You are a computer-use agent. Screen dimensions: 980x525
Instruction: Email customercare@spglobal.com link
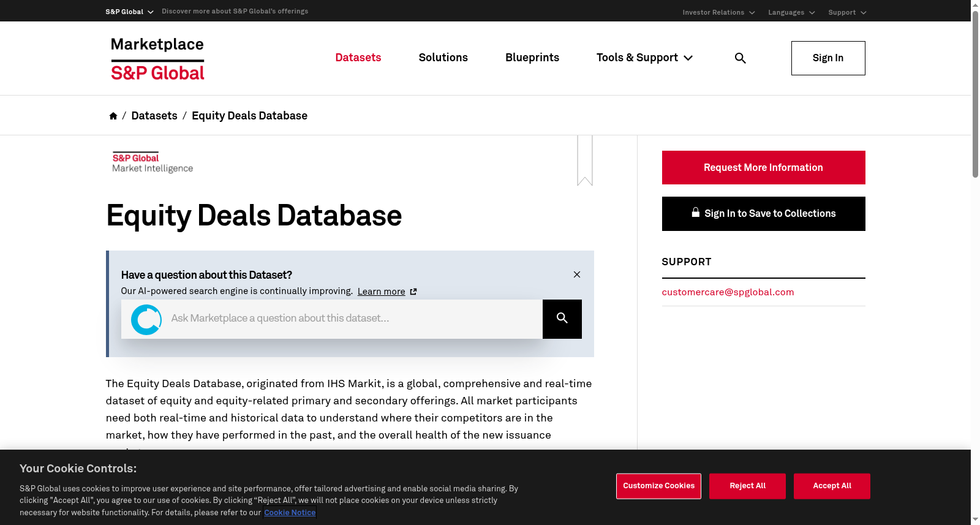(728, 292)
